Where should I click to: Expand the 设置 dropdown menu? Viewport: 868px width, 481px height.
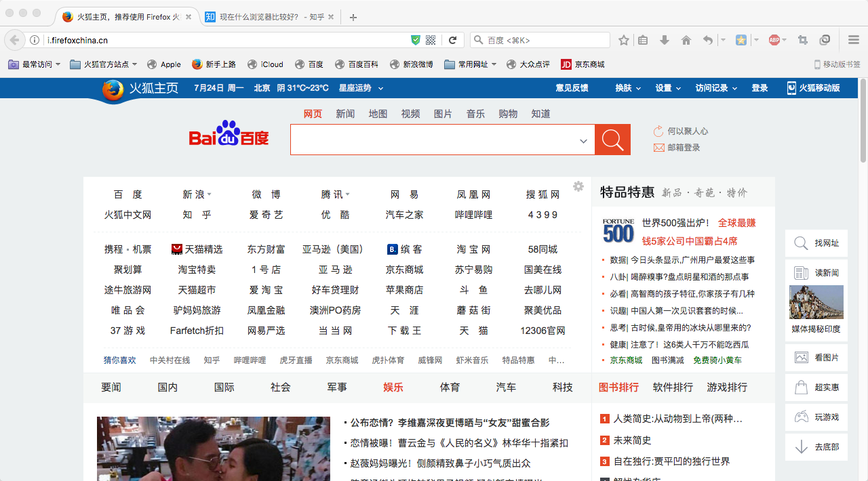coord(668,88)
